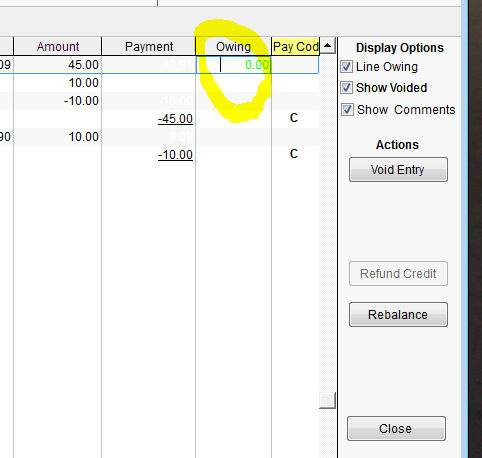This screenshot has width=482, height=458.
Task: Select the row with amount -10.00
Action: pos(159,101)
